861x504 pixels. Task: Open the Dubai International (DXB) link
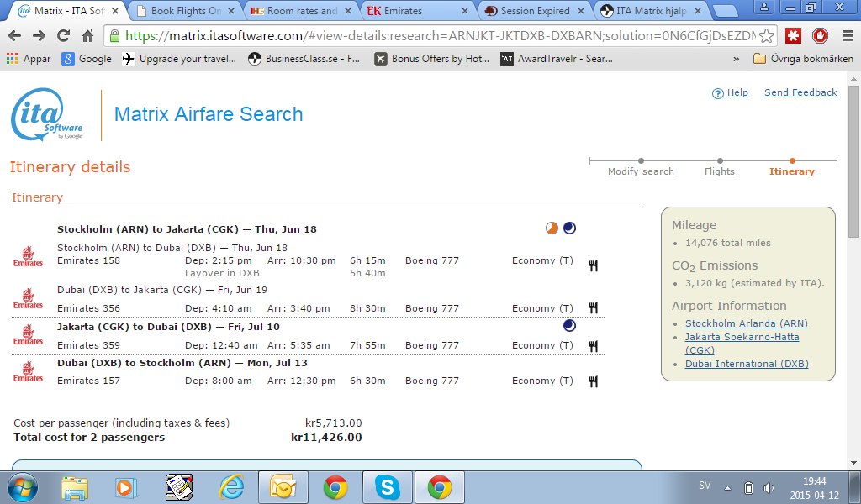pos(746,364)
